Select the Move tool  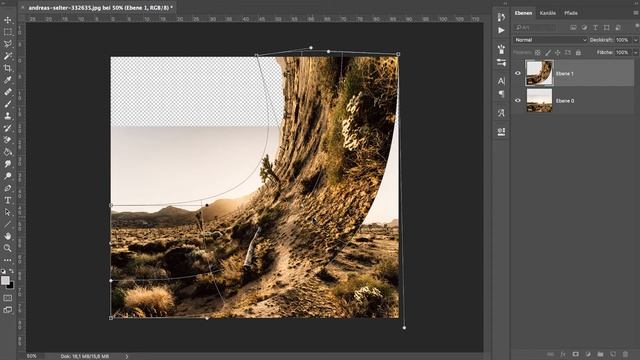click(8, 20)
